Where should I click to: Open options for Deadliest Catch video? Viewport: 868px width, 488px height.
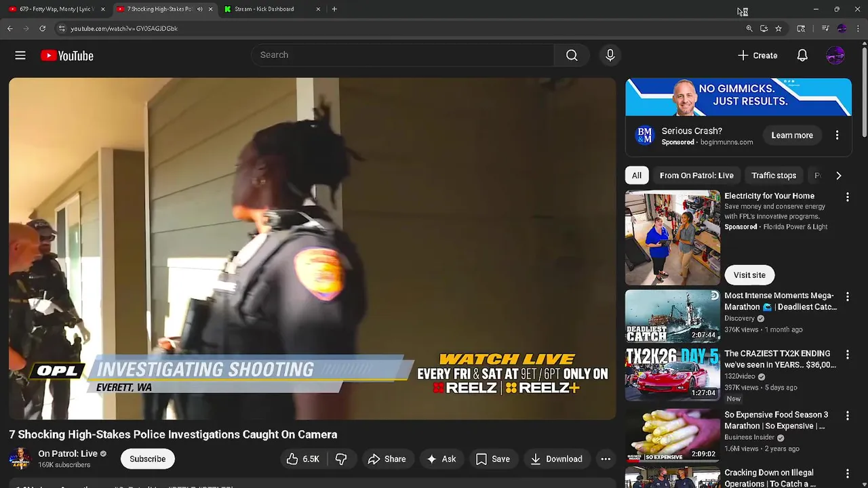click(x=847, y=296)
